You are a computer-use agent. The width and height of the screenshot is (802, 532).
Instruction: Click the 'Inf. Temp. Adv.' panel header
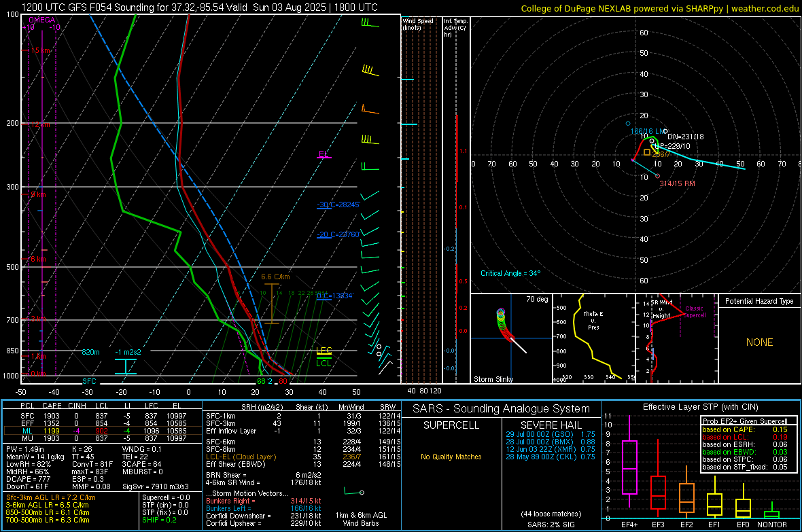(455, 28)
